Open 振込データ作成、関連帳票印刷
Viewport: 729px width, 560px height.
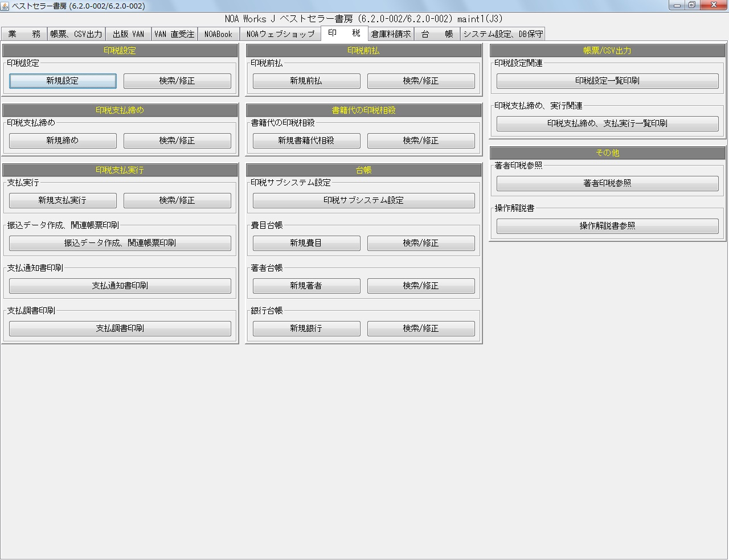click(x=120, y=243)
